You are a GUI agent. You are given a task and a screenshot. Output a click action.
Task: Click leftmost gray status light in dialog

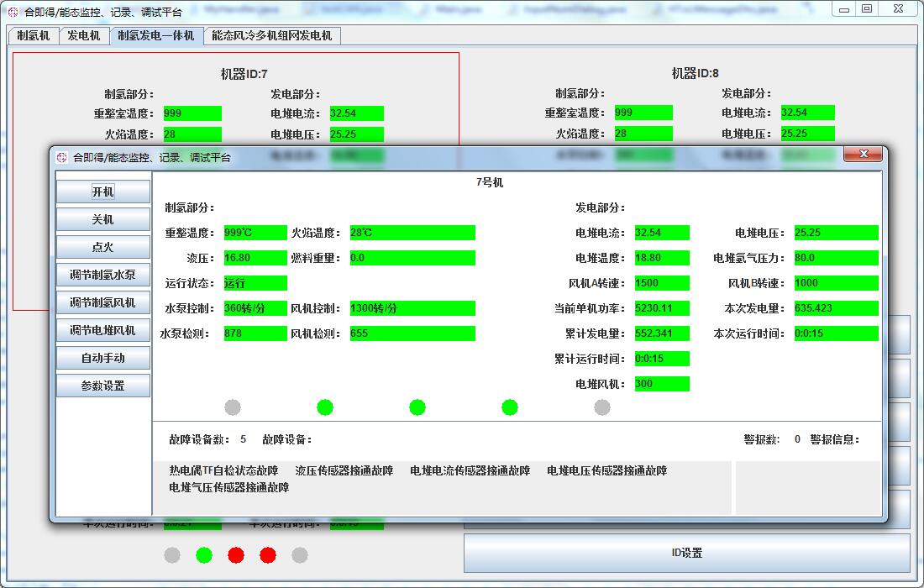(233, 407)
